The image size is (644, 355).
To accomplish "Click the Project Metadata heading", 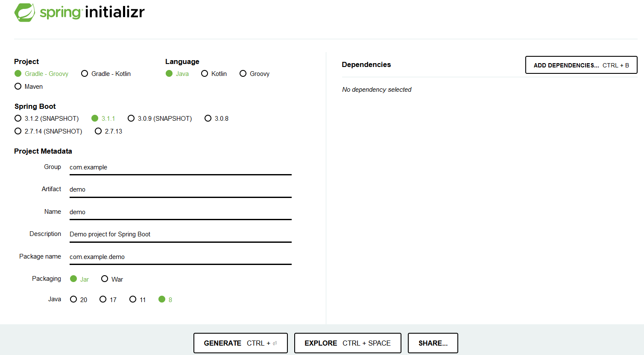I will (x=43, y=151).
